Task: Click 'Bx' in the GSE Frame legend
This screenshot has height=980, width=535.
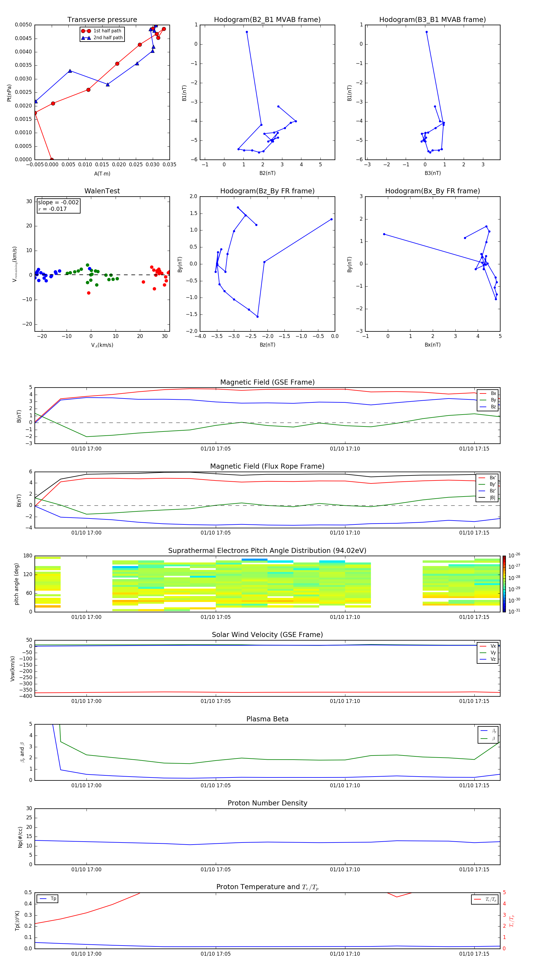Action: point(488,393)
